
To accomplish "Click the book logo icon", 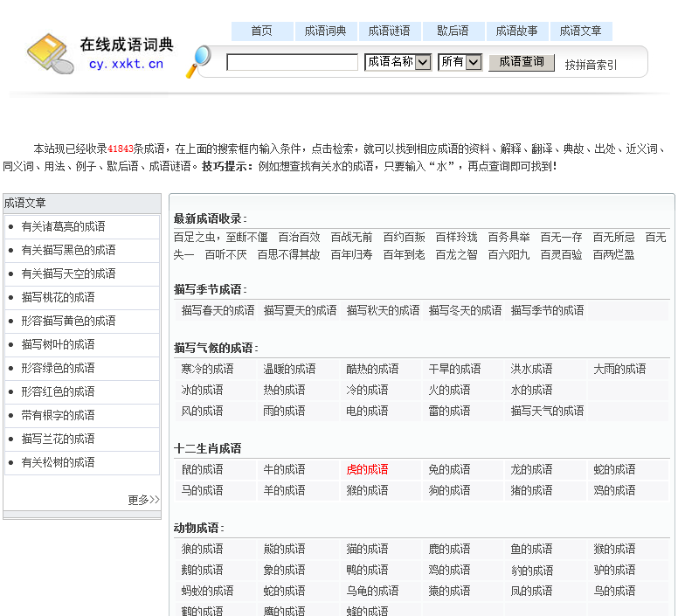I will tap(50, 53).
